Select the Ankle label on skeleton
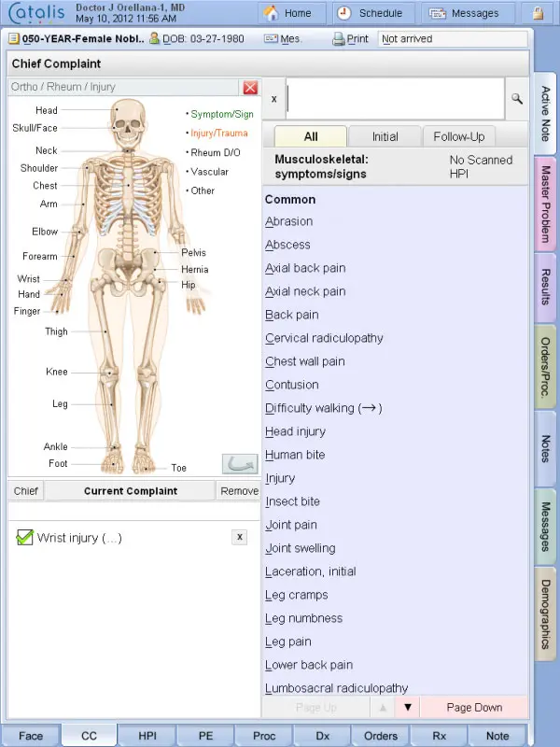 [x=56, y=447]
